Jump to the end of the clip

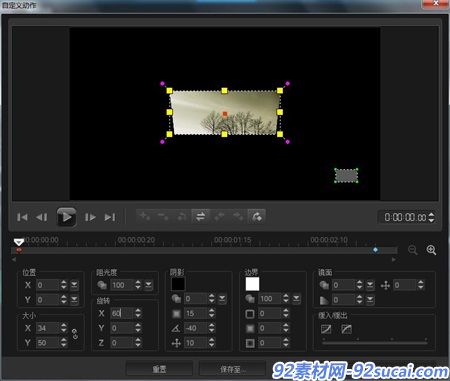tap(110, 217)
